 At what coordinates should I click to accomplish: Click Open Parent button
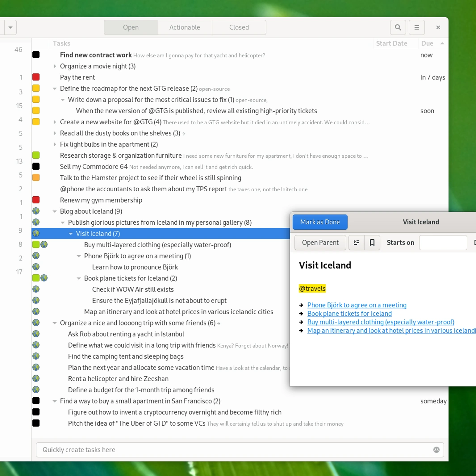click(x=320, y=242)
